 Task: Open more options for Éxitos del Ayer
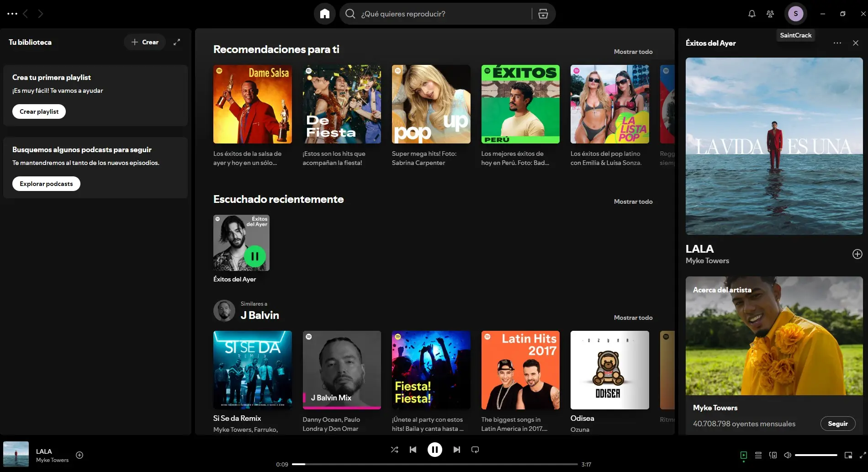pos(837,42)
